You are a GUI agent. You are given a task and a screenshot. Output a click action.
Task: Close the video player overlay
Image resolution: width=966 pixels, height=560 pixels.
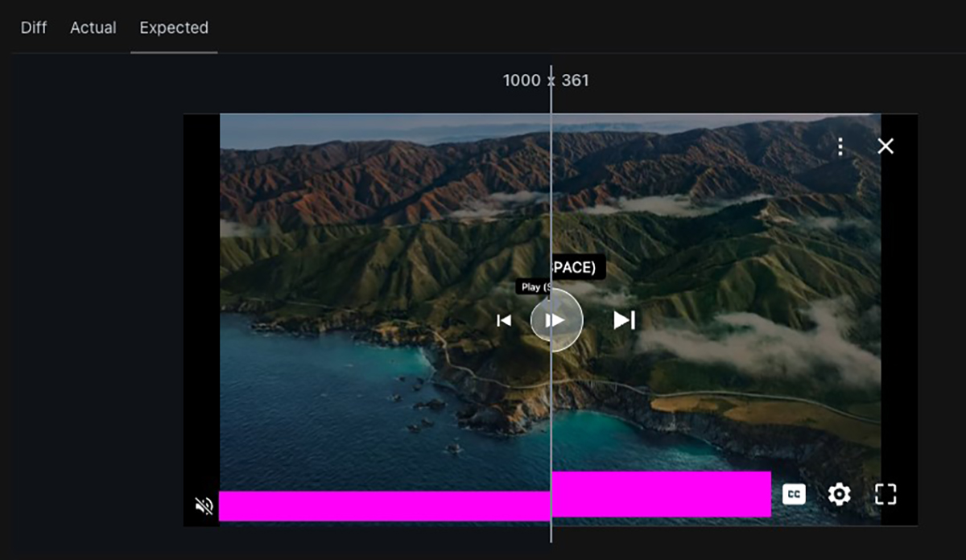click(x=885, y=146)
